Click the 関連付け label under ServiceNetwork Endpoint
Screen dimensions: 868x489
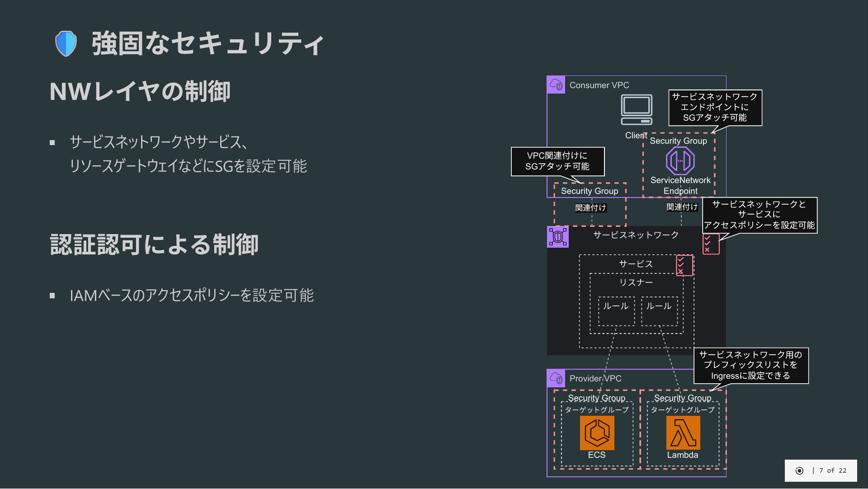[682, 207]
